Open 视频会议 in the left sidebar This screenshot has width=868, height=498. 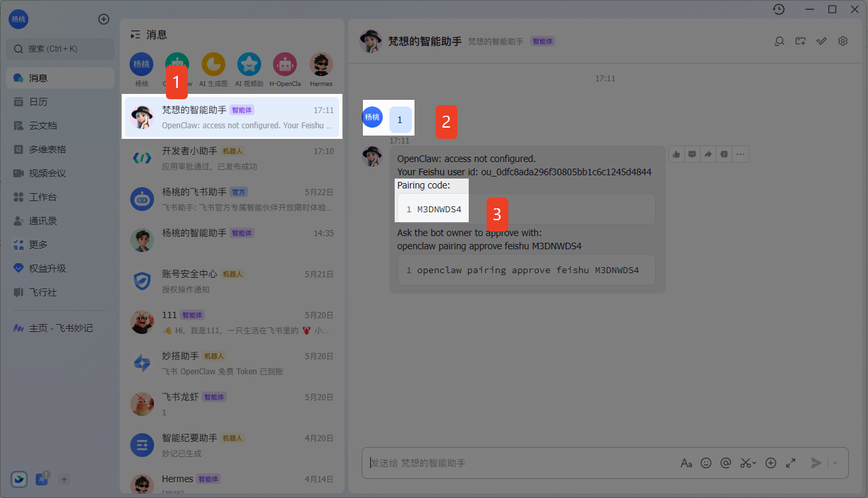click(60, 173)
